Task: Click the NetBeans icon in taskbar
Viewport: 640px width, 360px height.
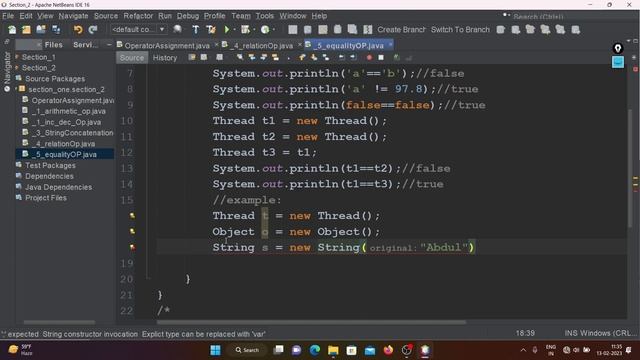Action: tap(425, 350)
